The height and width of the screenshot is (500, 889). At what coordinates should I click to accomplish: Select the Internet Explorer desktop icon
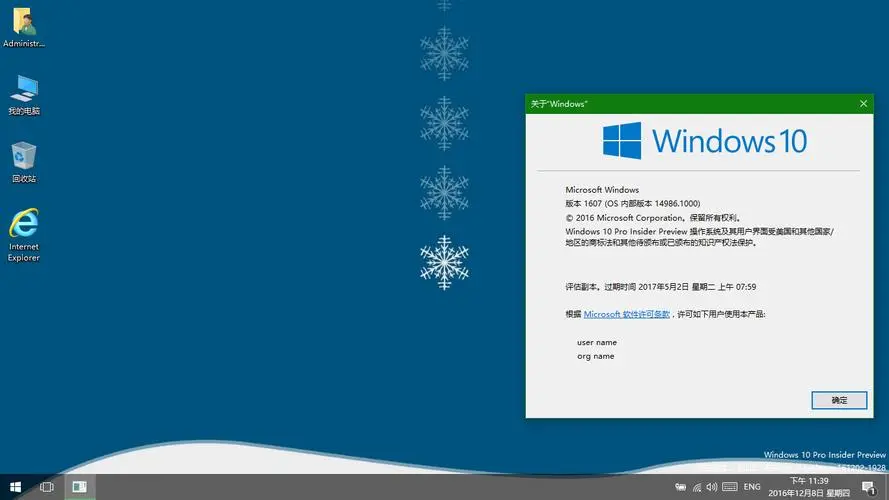point(24,235)
